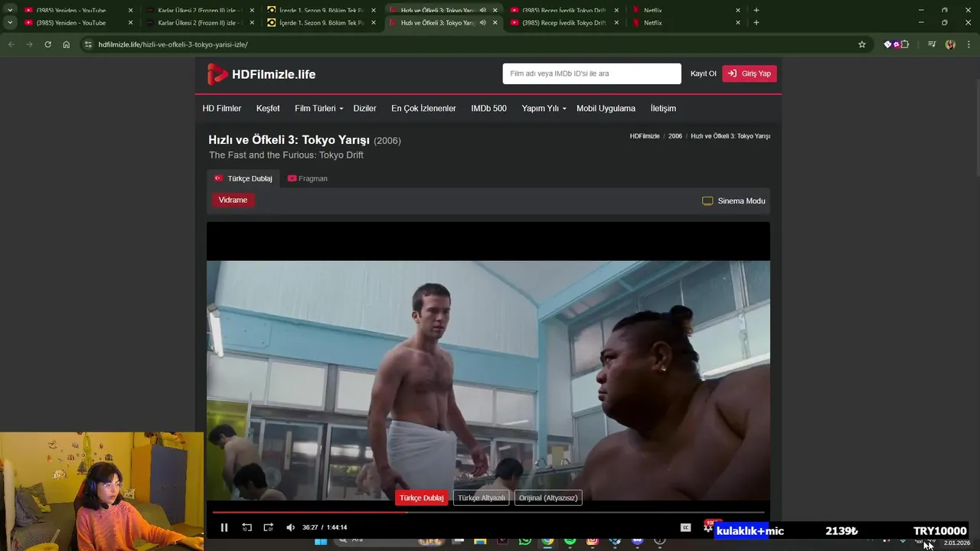Image resolution: width=980 pixels, height=551 pixels.
Task: Click the Giriş Yap button
Action: click(x=750, y=73)
